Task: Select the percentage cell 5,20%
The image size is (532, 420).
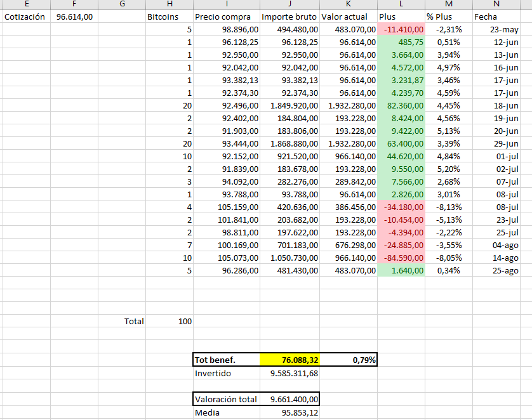Action: (449, 169)
